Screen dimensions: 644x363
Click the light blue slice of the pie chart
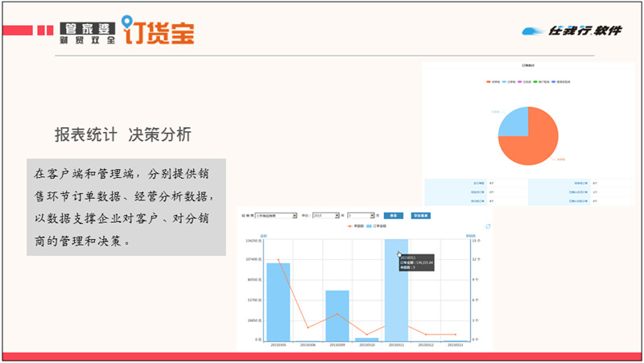[x=514, y=121]
